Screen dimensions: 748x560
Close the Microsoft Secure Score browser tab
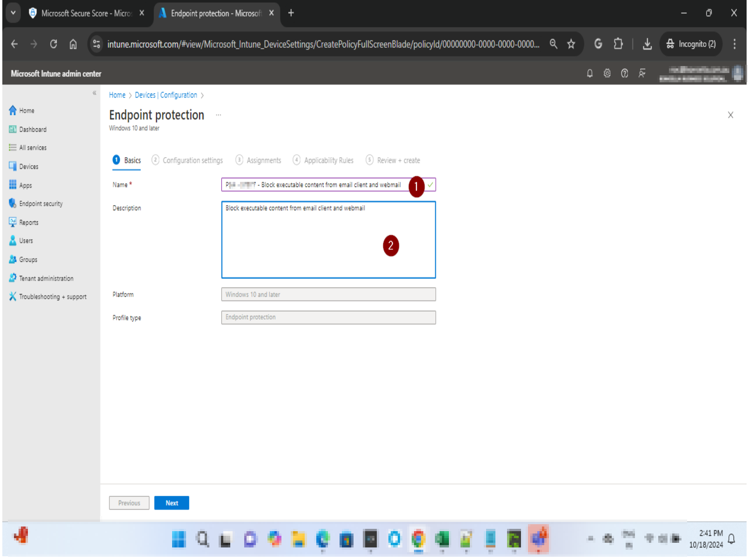(142, 13)
